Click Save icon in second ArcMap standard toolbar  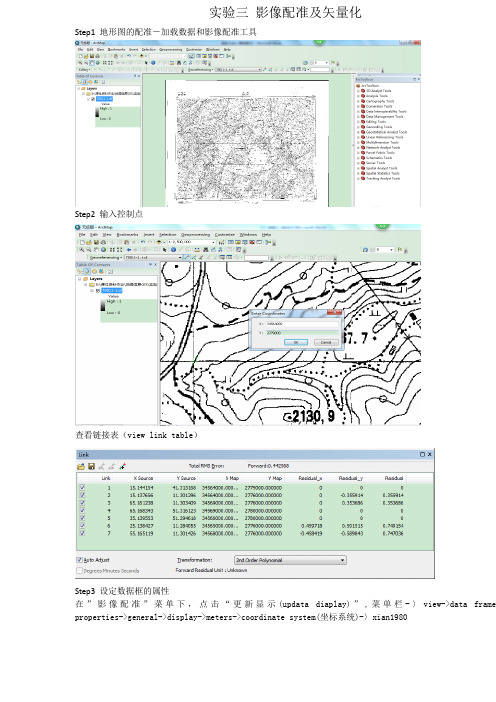click(96, 242)
